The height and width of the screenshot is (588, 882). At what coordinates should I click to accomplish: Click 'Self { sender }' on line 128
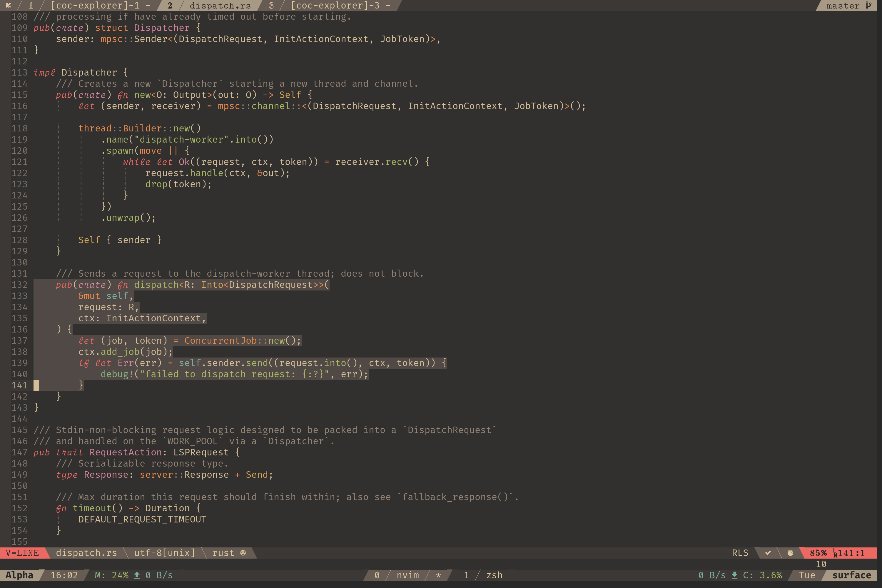(120, 240)
